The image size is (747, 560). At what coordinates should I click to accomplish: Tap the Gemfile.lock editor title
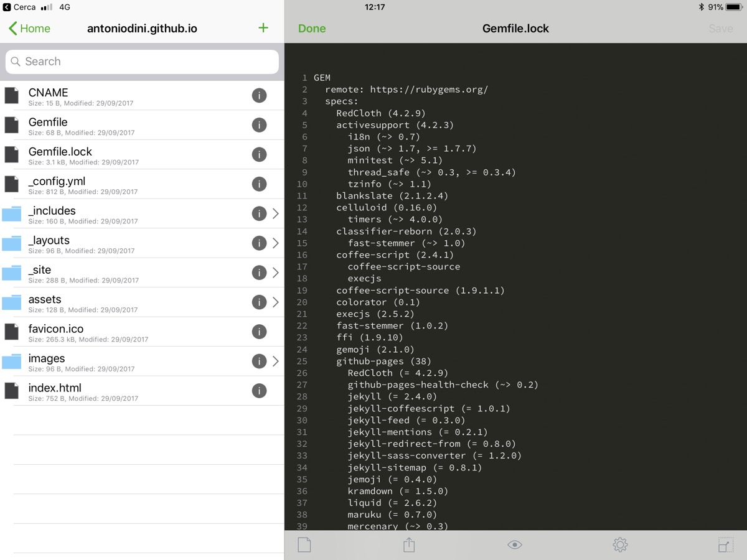pyautogui.click(x=515, y=29)
